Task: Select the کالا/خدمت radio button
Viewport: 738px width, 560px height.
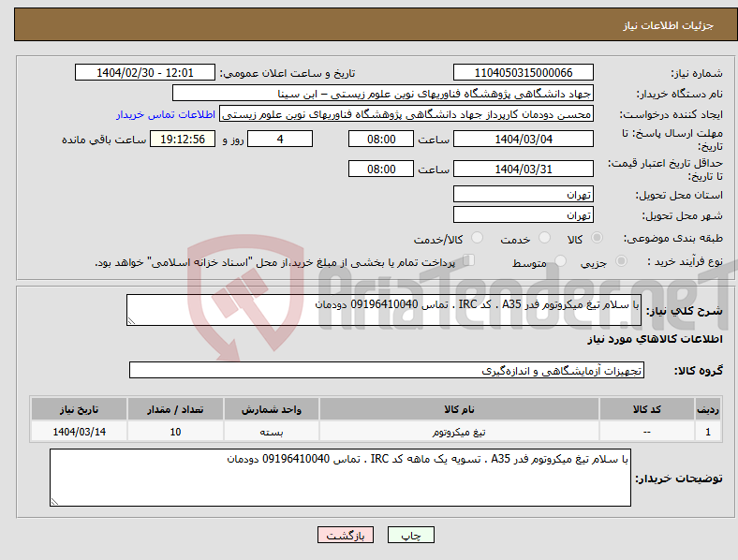Action: coord(478,238)
